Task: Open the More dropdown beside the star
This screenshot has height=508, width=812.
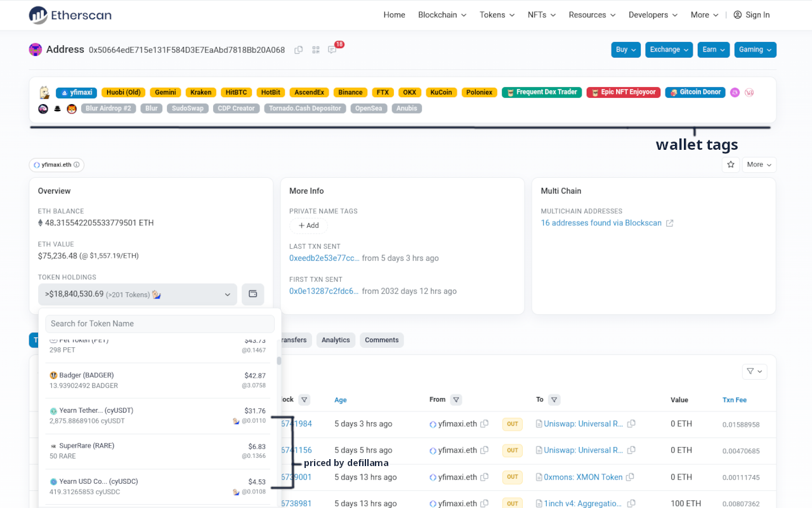Action: tap(759, 164)
